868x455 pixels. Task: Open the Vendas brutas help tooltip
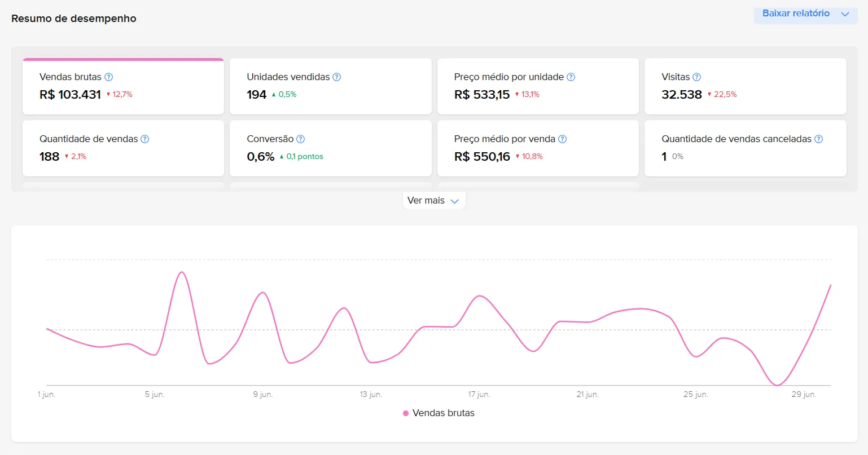[108, 77]
